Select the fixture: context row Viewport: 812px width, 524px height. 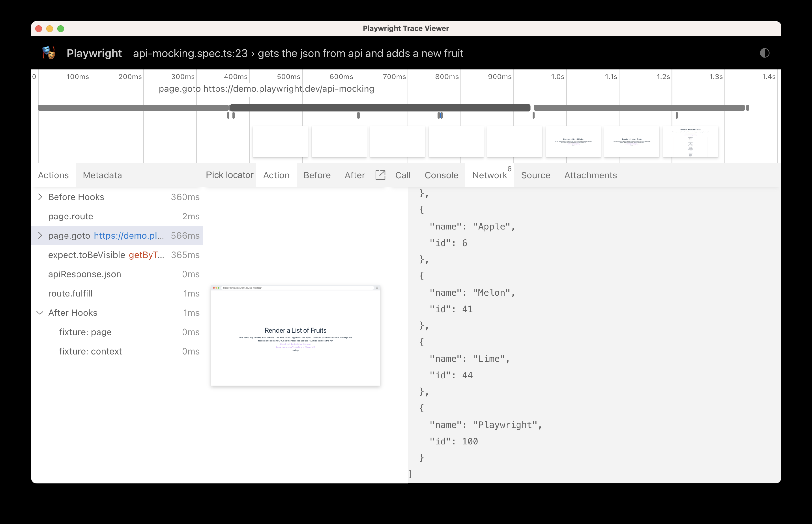click(x=117, y=351)
